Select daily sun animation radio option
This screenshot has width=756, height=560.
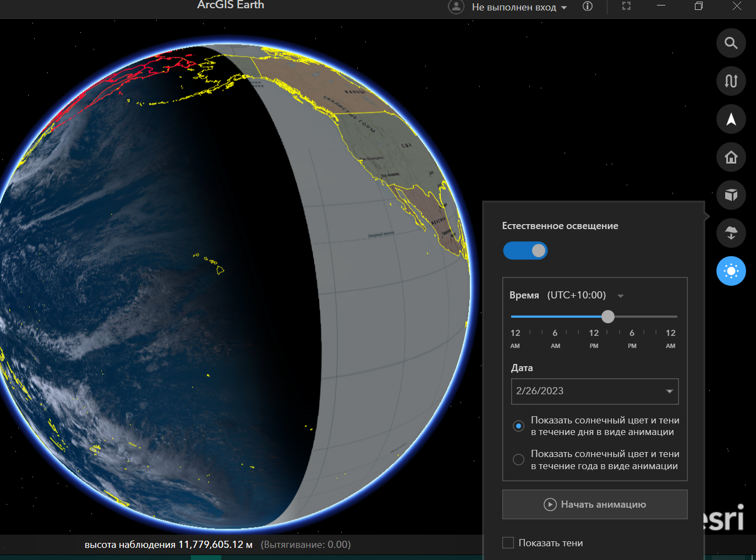[518, 426]
